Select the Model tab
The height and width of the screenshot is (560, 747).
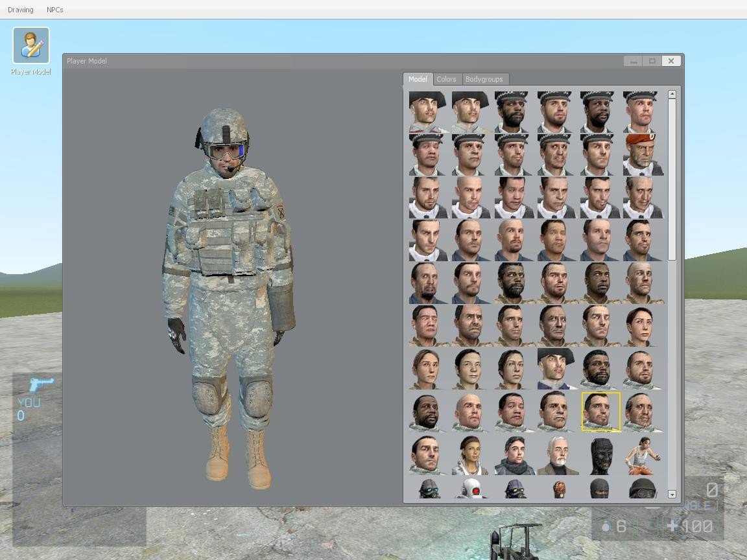418,78
